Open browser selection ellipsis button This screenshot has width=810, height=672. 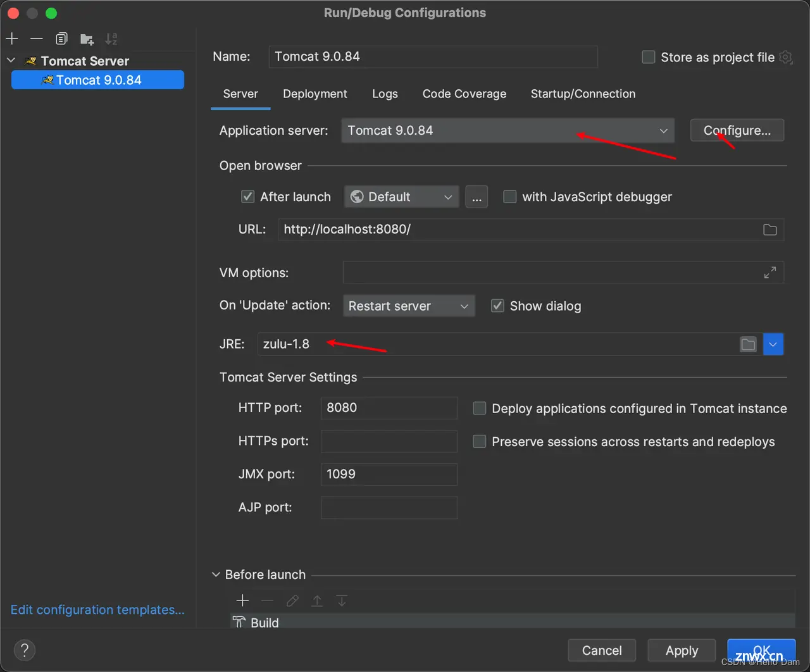click(477, 197)
